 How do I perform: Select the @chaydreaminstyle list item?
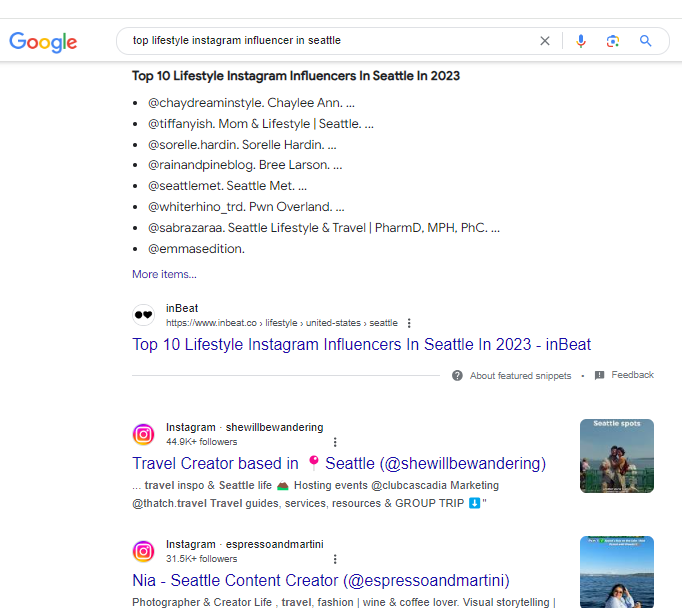251,103
